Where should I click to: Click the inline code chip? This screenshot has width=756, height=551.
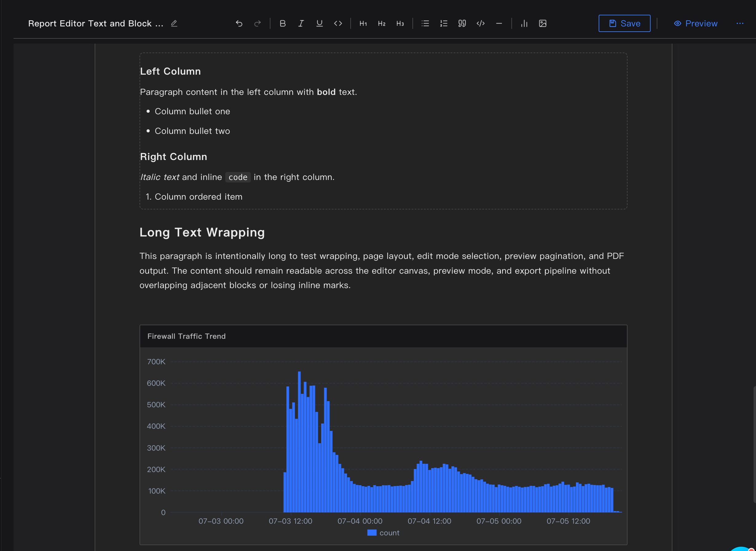pos(238,177)
